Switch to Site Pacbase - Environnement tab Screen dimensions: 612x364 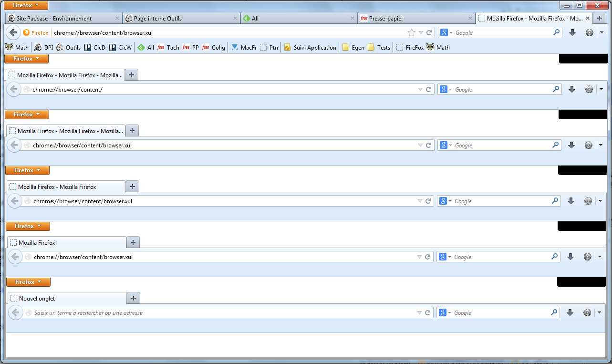click(x=63, y=19)
